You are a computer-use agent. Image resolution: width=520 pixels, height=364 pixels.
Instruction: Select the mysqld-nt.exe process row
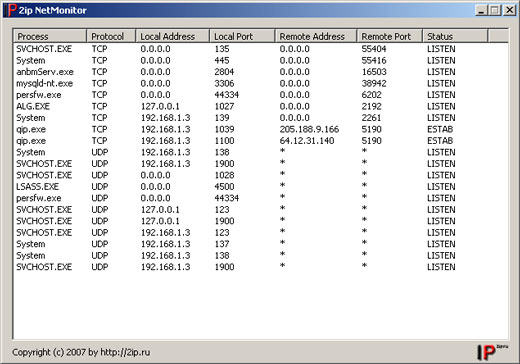tap(261, 83)
